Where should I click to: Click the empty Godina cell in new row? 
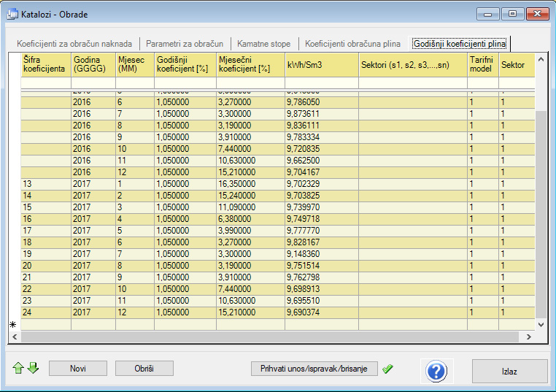tap(93, 324)
